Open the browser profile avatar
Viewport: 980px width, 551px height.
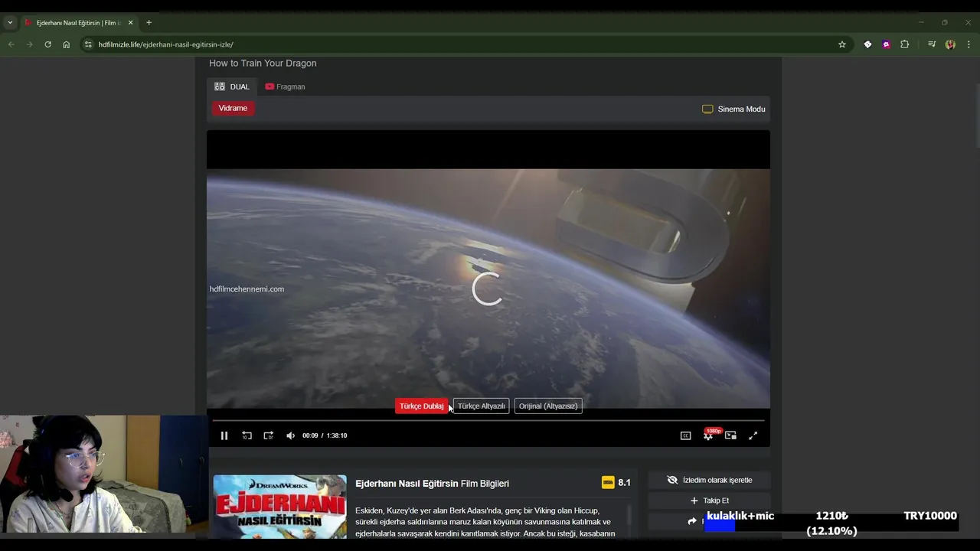tap(950, 44)
